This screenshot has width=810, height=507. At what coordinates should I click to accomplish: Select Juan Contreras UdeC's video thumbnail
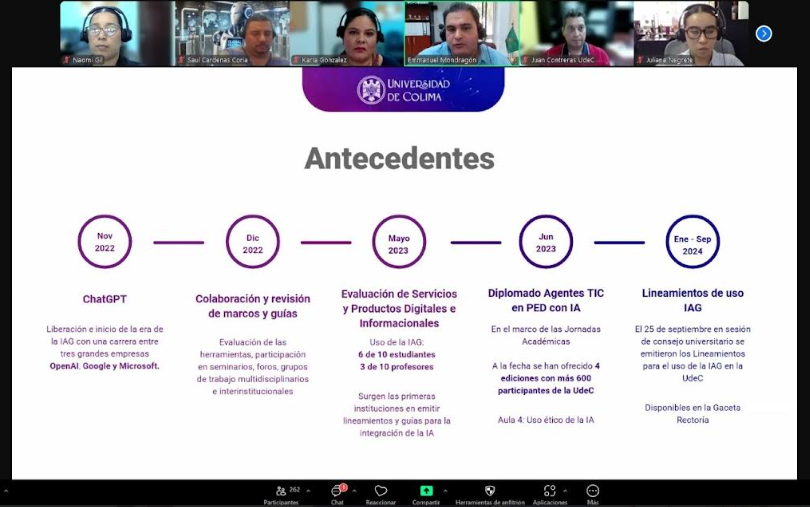click(576, 33)
